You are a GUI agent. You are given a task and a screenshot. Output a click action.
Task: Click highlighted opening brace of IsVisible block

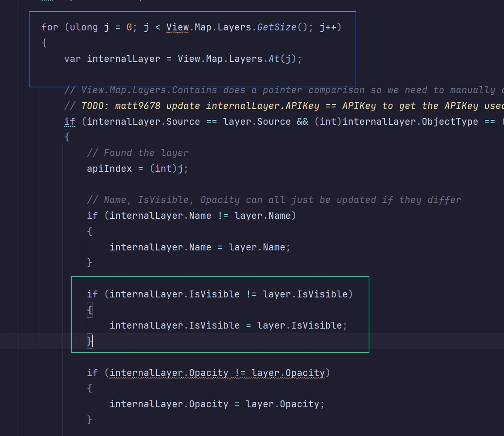[x=89, y=310]
